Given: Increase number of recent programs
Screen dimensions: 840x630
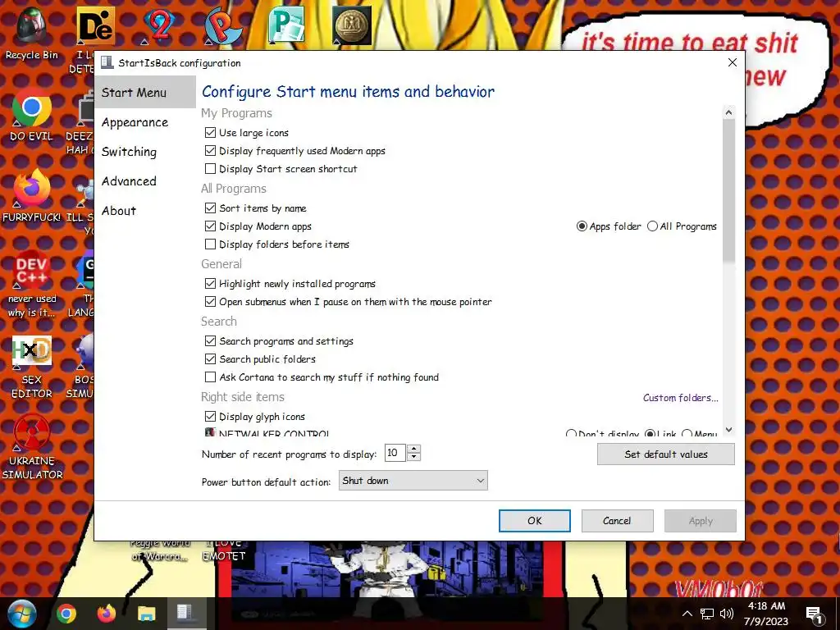Looking at the screenshot, I should tap(413, 449).
